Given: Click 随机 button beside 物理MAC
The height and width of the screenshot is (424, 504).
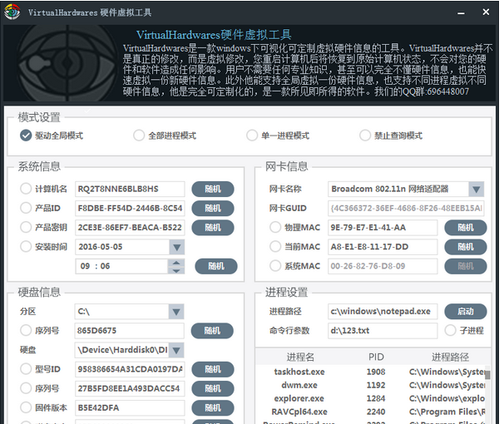Looking at the screenshot, I should point(466,227).
